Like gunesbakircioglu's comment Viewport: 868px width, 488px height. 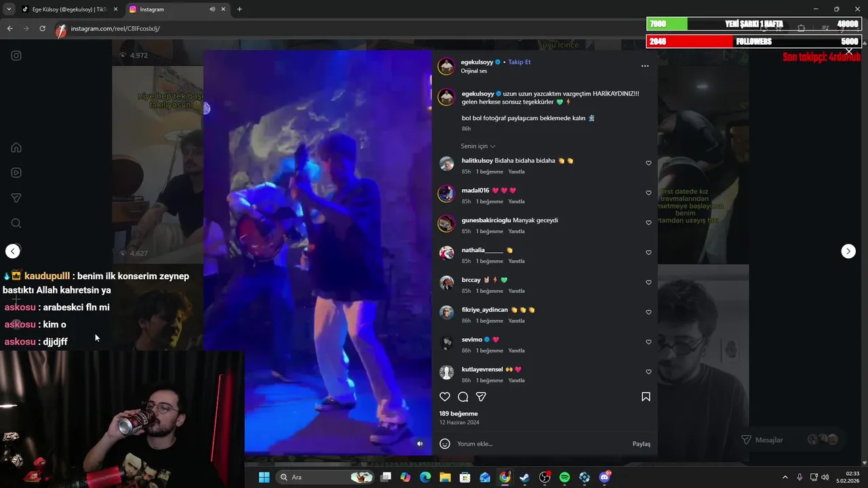(x=648, y=223)
